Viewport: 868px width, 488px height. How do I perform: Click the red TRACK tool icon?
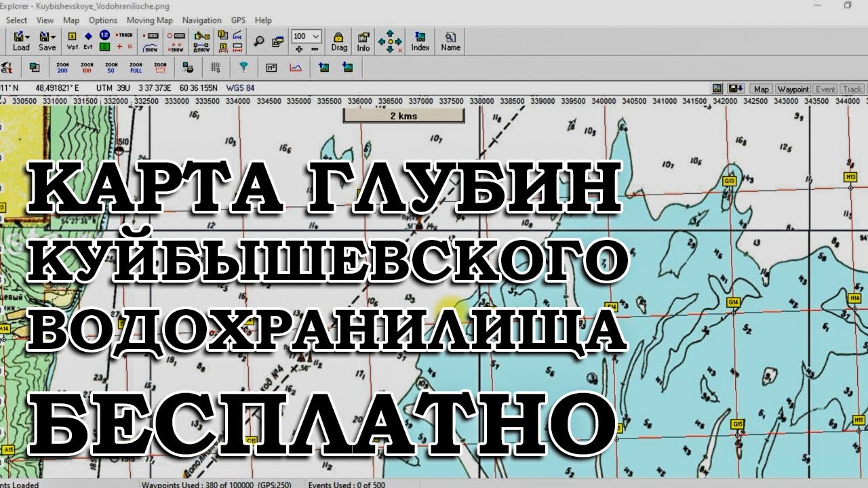click(125, 35)
